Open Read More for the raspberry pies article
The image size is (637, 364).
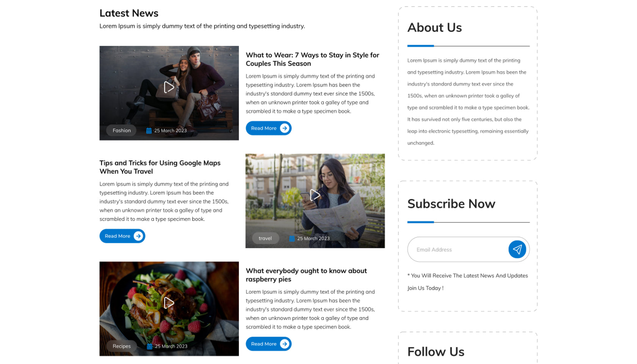tap(268, 344)
